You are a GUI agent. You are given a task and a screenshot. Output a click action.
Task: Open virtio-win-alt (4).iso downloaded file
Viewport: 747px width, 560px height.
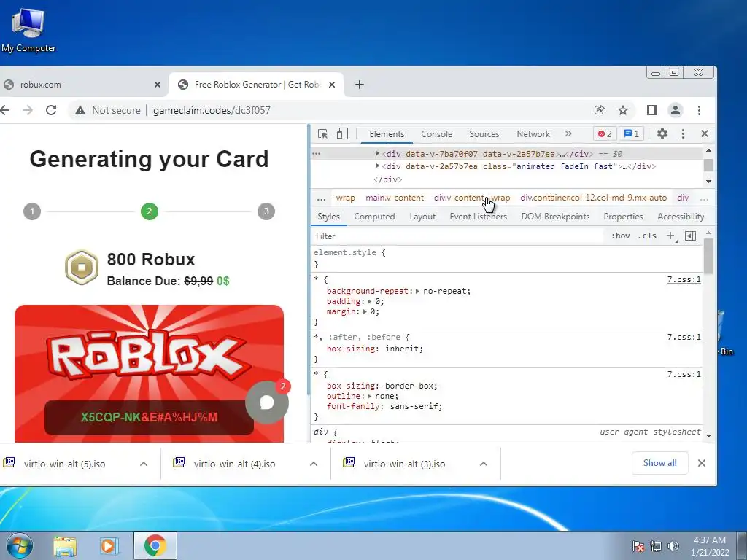click(234, 464)
